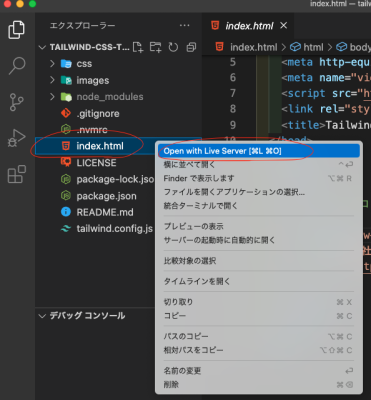Click line number 7 in the editor gutter

233,93
